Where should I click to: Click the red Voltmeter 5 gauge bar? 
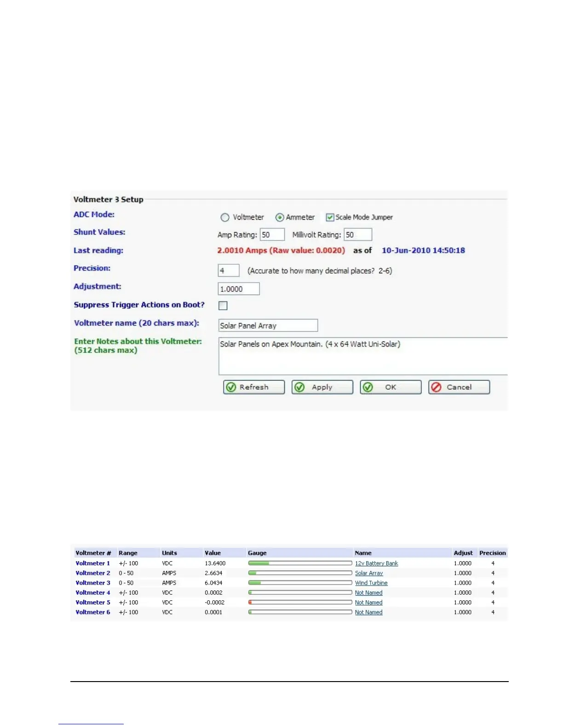pos(300,602)
